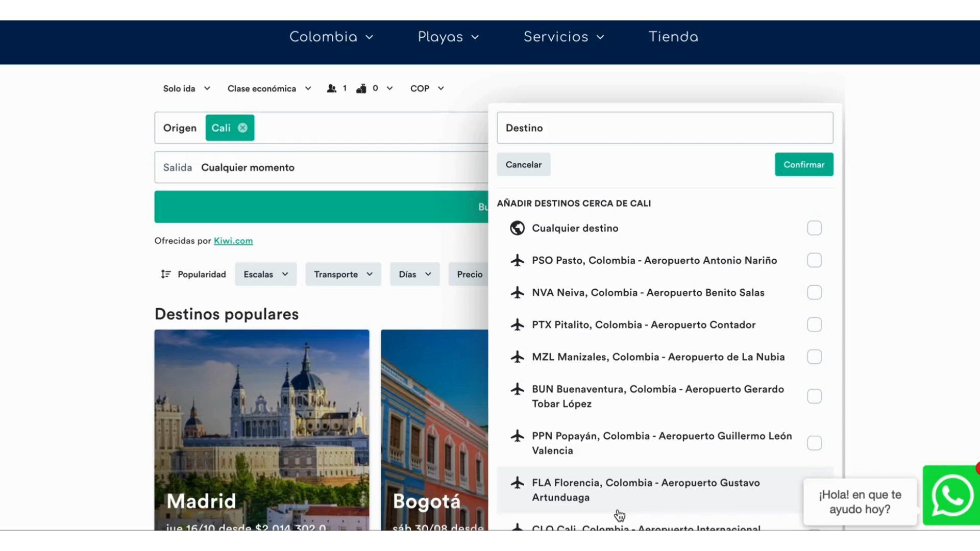Click the baggage icon
The height and width of the screenshot is (551, 980).
361,88
